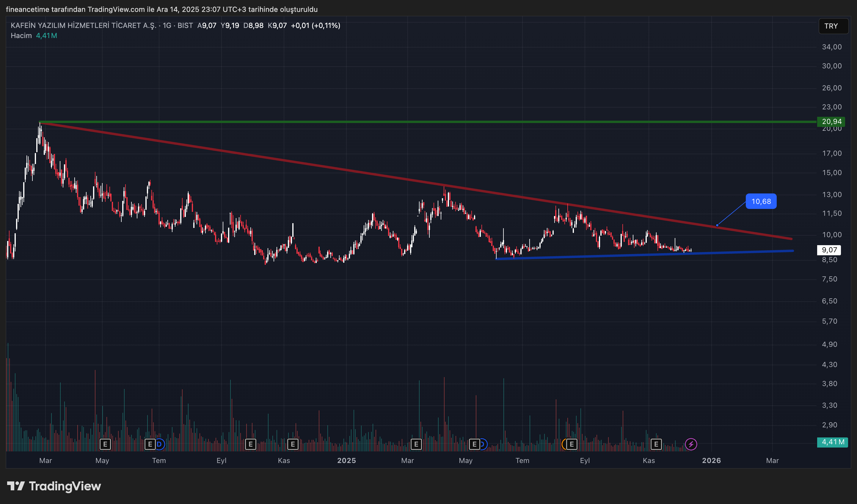Select the blue 10,68 callout label
857x504 pixels.
point(761,201)
